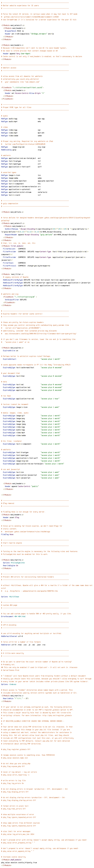
Task: Click the 'Options +FollowSymlinks' line
Action: 14,562
